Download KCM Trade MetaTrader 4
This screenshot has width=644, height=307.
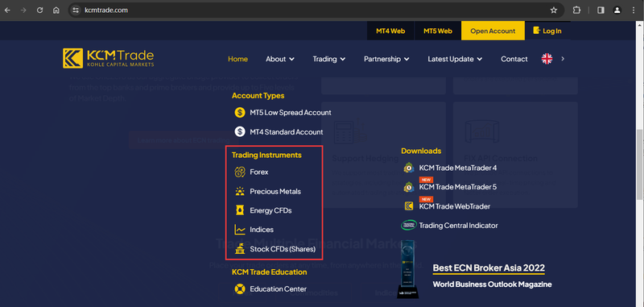pyautogui.click(x=458, y=168)
